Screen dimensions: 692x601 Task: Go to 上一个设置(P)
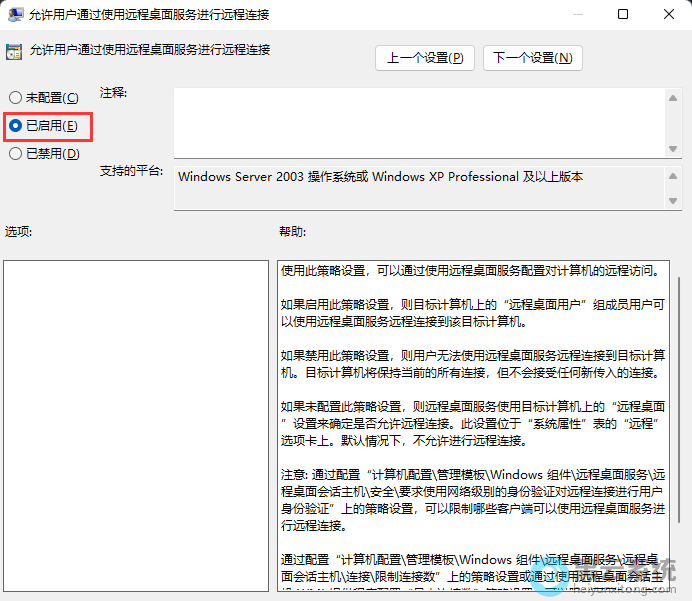(x=425, y=58)
